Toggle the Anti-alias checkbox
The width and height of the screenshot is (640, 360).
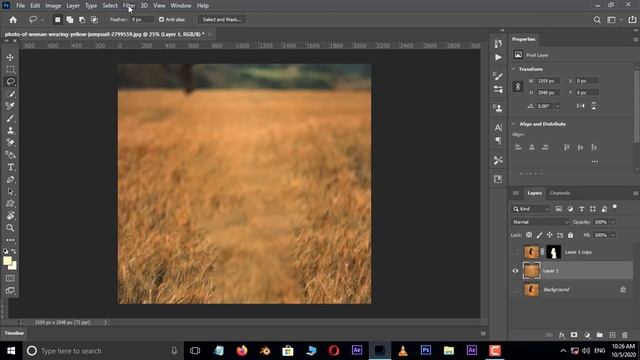click(161, 20)
